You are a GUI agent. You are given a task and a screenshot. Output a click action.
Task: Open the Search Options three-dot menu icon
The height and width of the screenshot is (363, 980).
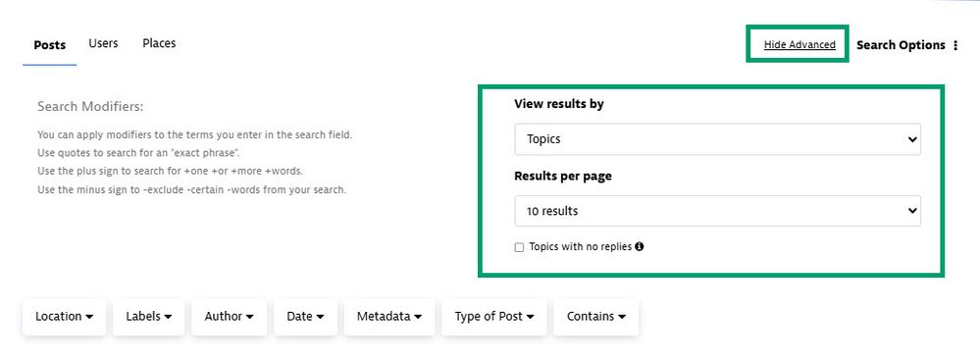click(x=955, y=45)
